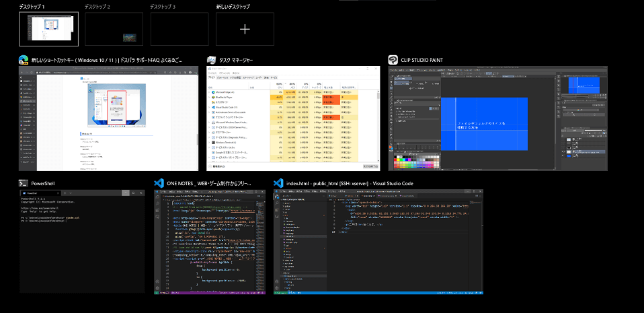The height and width of the screenshot is (313, 644).
Task: Click the デスクトップ 1 label text
Action: [x=32, y=7]
